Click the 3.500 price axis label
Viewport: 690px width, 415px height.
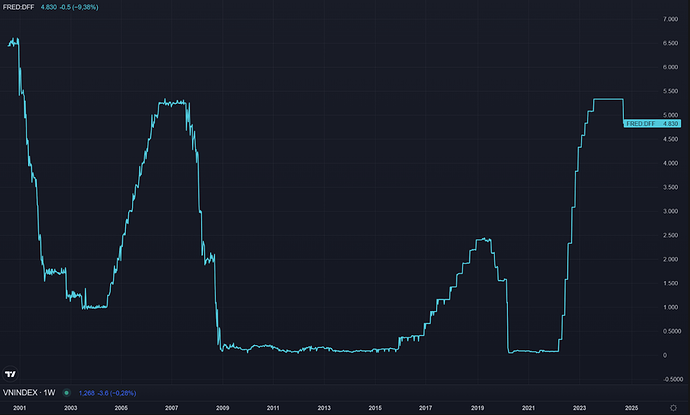point(670,187)
